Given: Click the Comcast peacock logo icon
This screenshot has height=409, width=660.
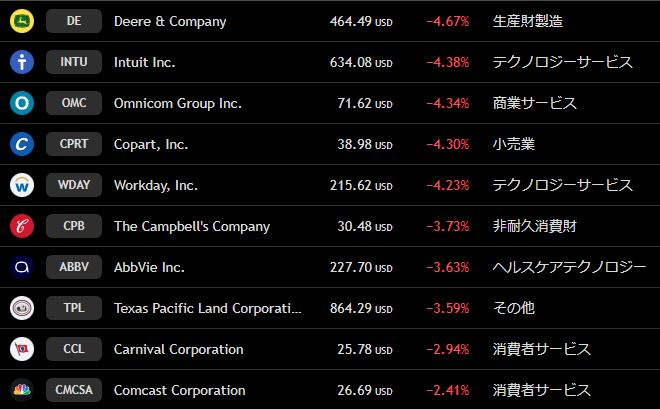Looking at the screenshot, I should coord(22,390).
